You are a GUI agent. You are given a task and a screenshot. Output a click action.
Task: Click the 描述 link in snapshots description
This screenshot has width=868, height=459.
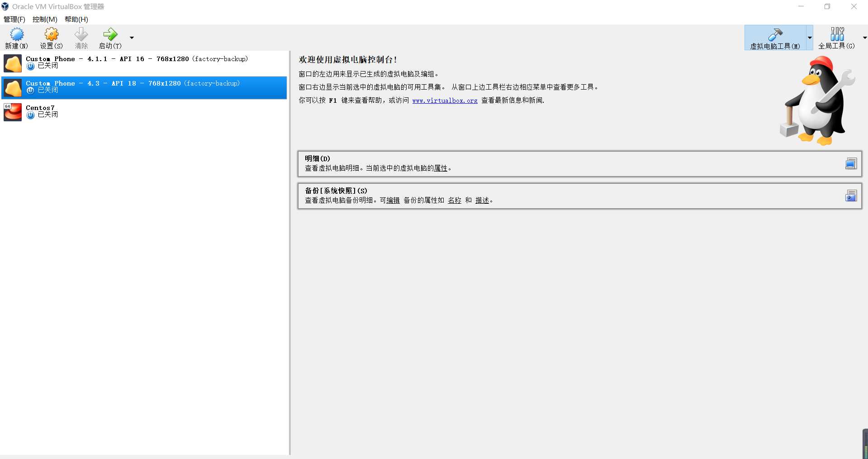[482, 201]
